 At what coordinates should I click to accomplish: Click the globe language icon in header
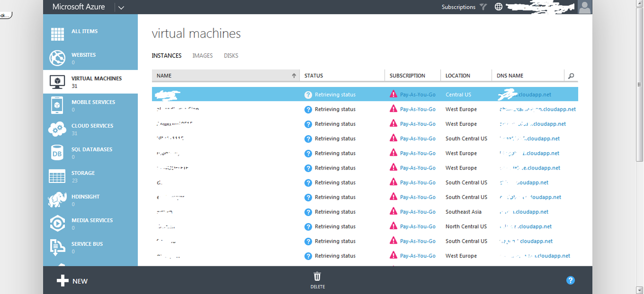[499, 7]
